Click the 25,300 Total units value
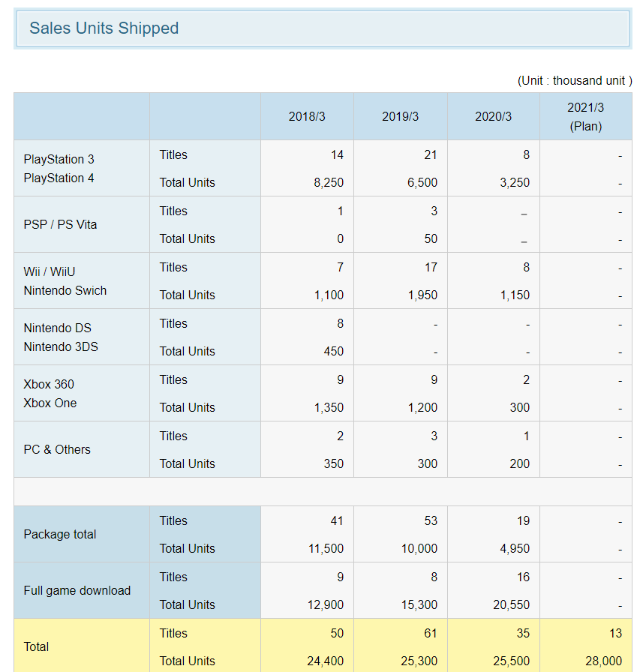 [419, 661]
